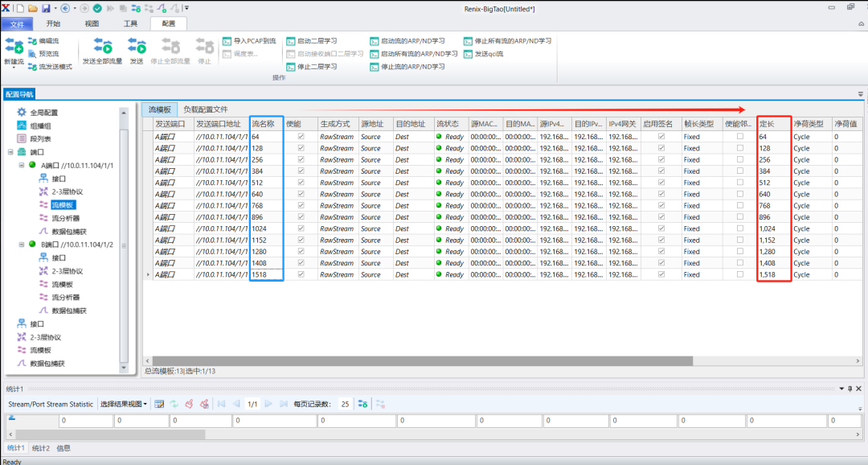
Task: Click 发送全部流量 send all traffic icon
Action: [102, 47]
